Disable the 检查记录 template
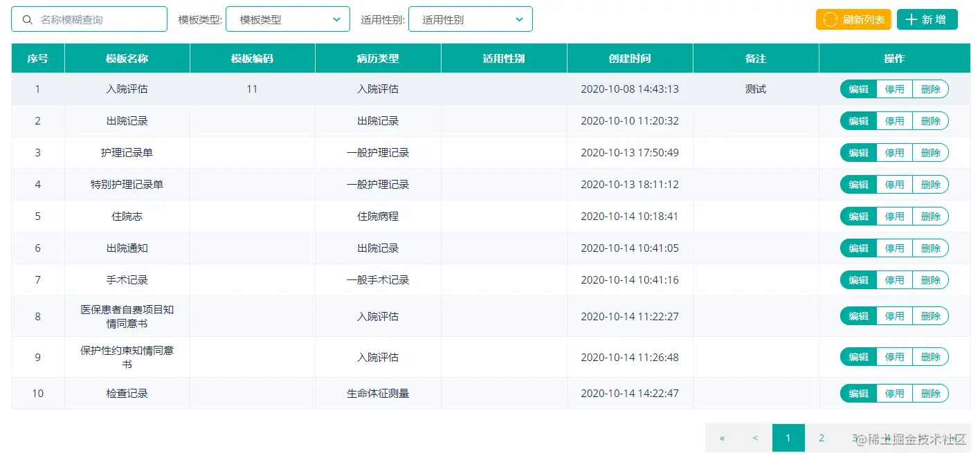 pos(894,394)
